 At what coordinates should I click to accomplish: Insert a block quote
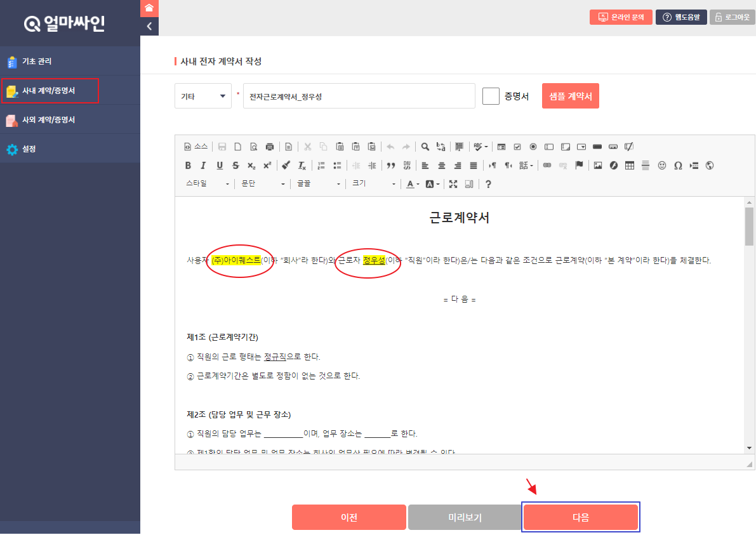[391, 165]
